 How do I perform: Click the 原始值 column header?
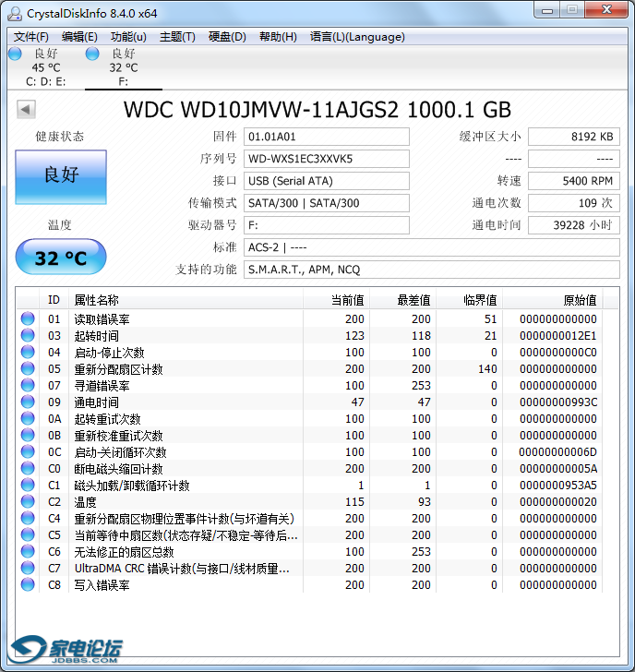pos(552,300)
